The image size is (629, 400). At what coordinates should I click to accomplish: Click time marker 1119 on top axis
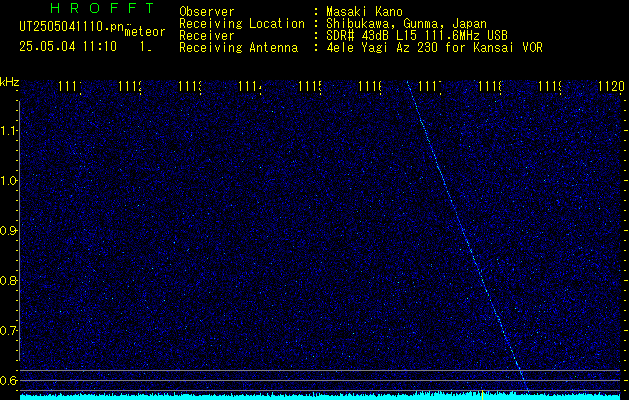(550, 86)
